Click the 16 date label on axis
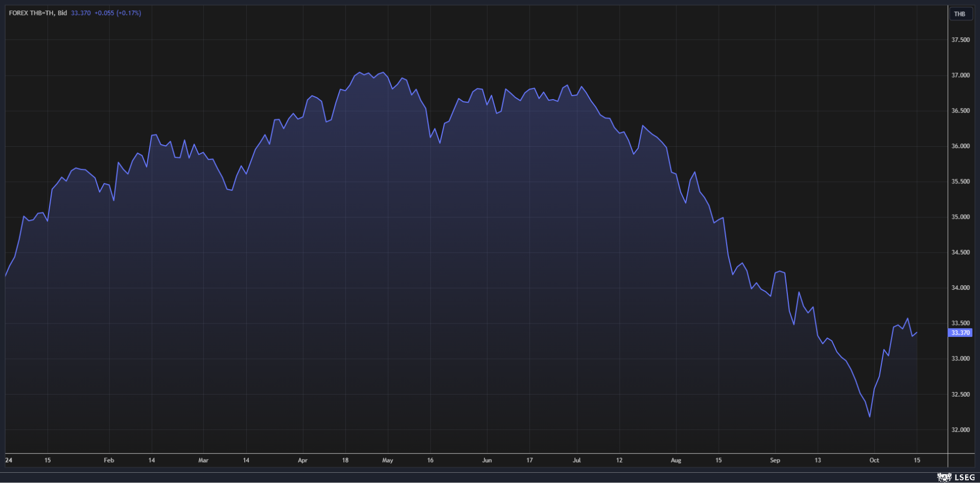This screenshot has width=980, height=483. pos(430,461)
